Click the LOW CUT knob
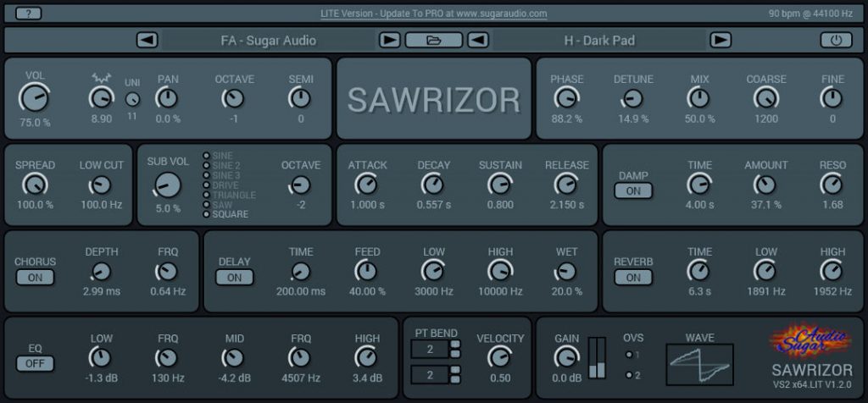The image size is (868, 403). pyautogui.click(x=101, y=185)
